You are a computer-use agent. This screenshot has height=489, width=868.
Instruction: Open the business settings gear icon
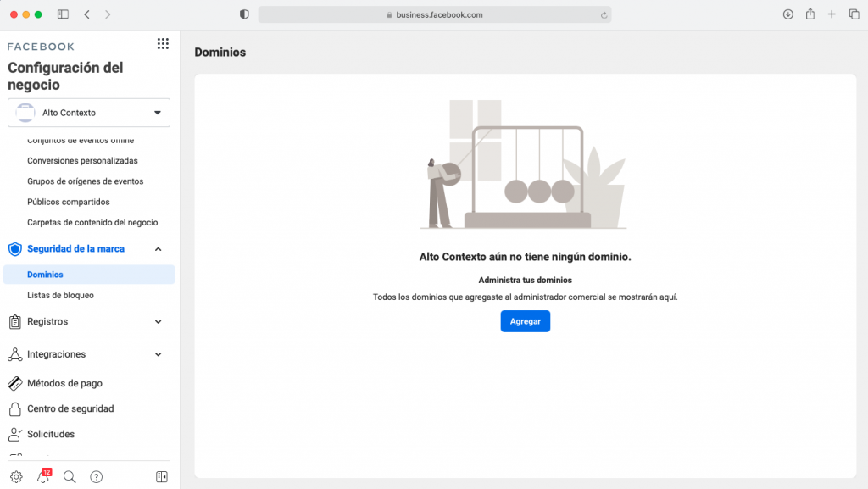pyautogui.click(x=17, y=476)
